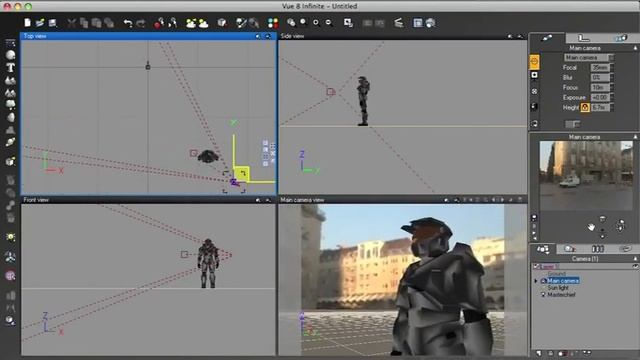The width and height of the screenshot is (640, 360).
Task: Click the Open scene folder icon
Action: pos(40,23)
